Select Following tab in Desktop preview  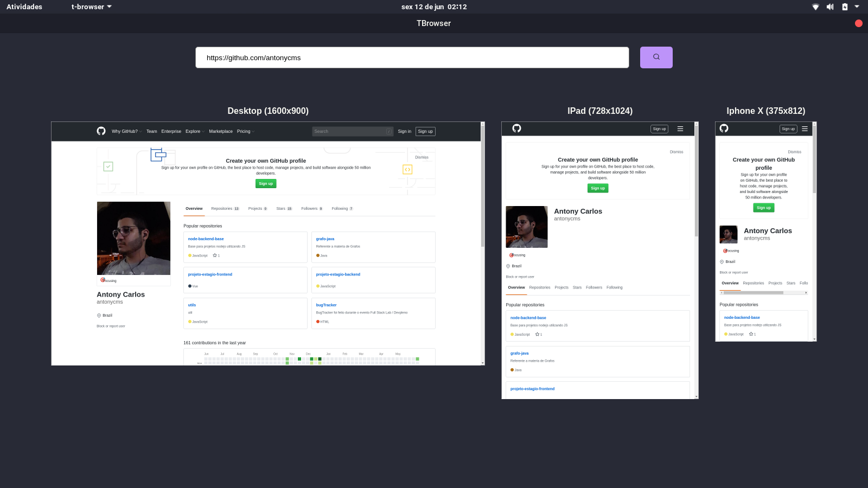(x=342, y=209)
